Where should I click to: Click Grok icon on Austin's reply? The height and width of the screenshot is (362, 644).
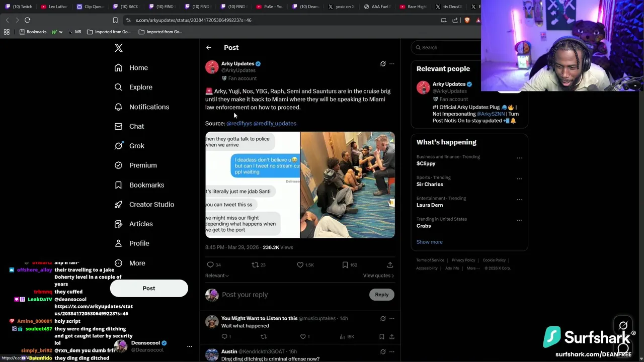click(383, 352)
